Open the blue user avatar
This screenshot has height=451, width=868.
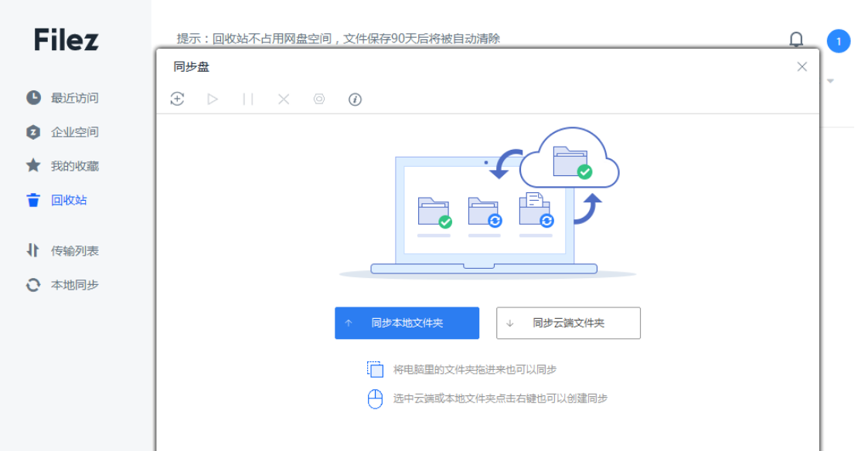click(x=838, y=42)
